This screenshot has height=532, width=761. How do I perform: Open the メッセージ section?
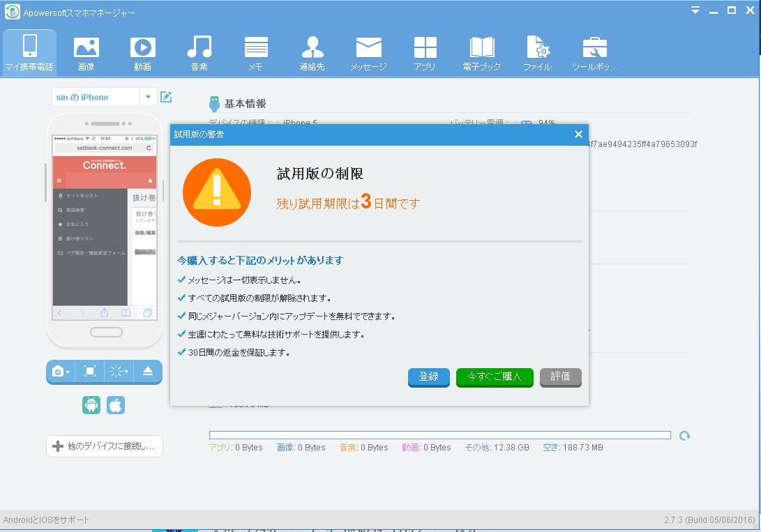tap(369, 54)
